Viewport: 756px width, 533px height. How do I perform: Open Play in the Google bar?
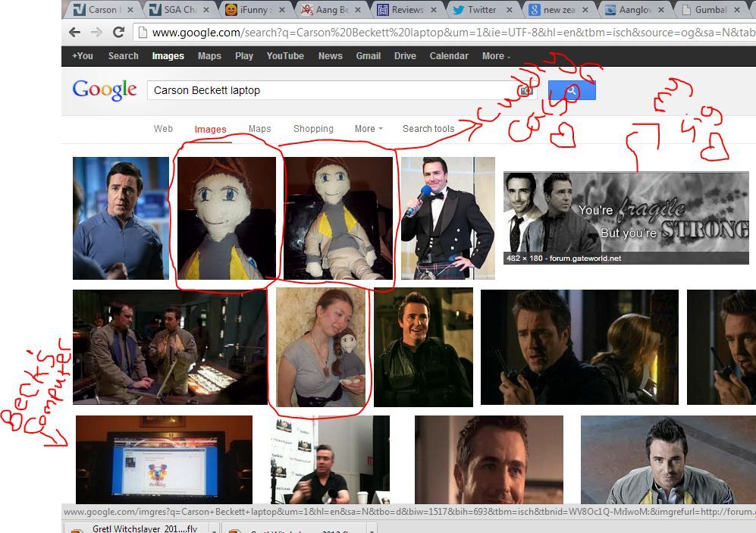tap(244, 56)
